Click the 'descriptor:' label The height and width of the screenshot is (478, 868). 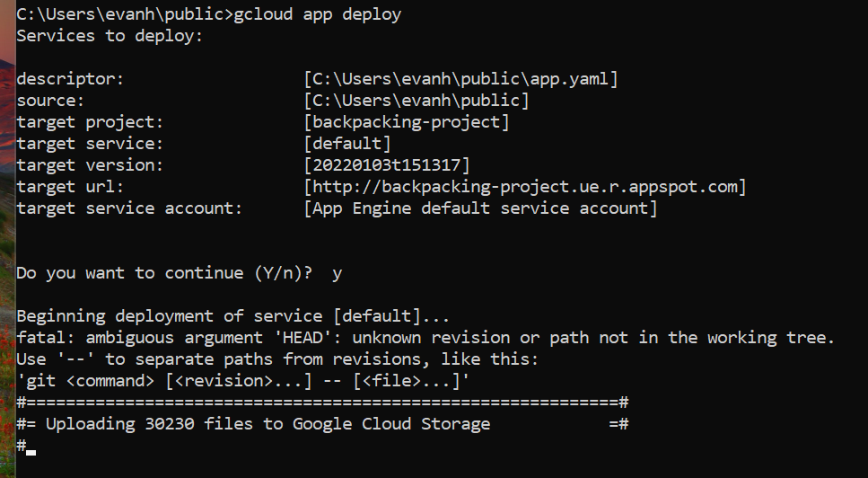(70, 79)
